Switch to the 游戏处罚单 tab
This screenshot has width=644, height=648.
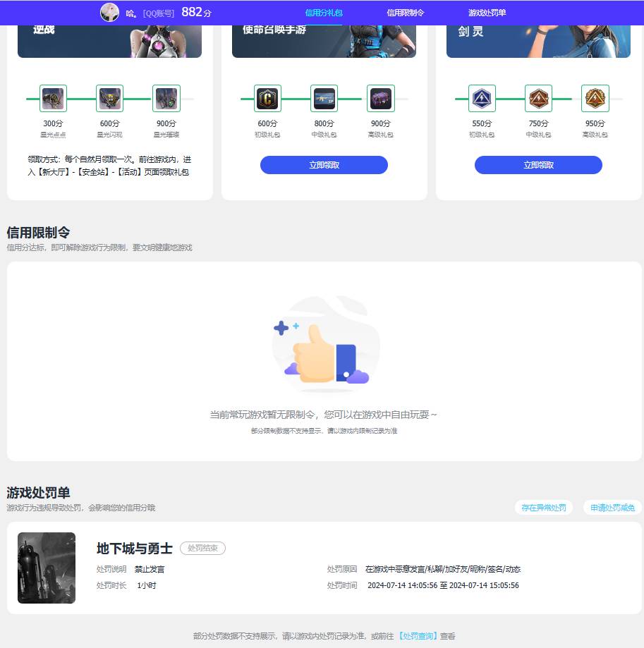[x=485, y=12]
